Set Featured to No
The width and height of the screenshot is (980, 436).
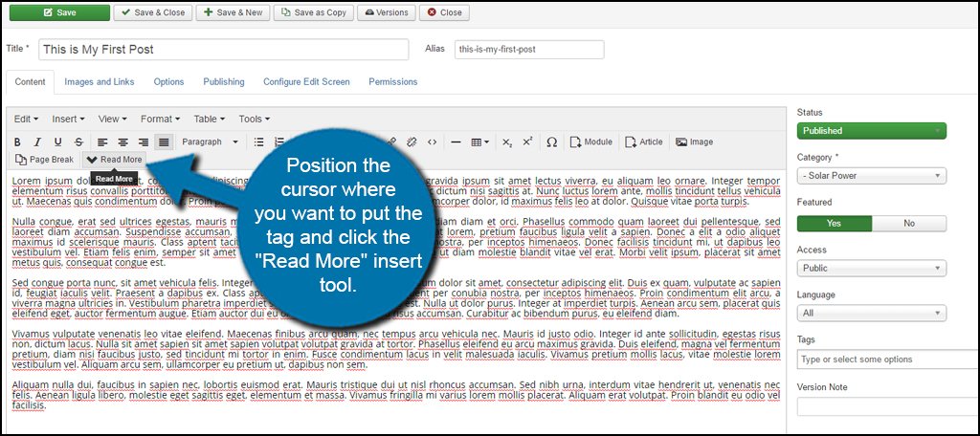click(909, 224)
